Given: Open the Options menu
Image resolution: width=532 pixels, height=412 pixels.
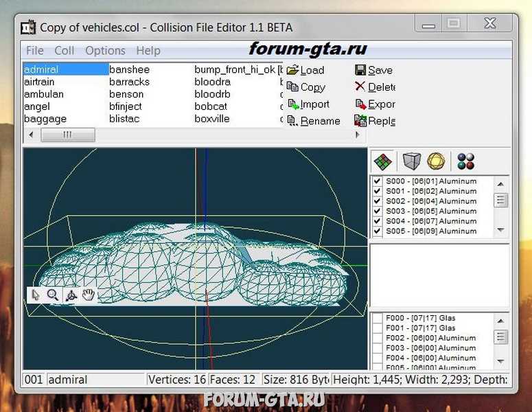Looking at the screenshot, I should coord(105,51).
